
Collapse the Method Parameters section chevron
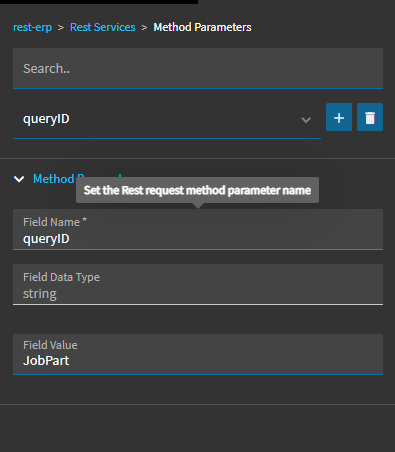coord(19,179)
